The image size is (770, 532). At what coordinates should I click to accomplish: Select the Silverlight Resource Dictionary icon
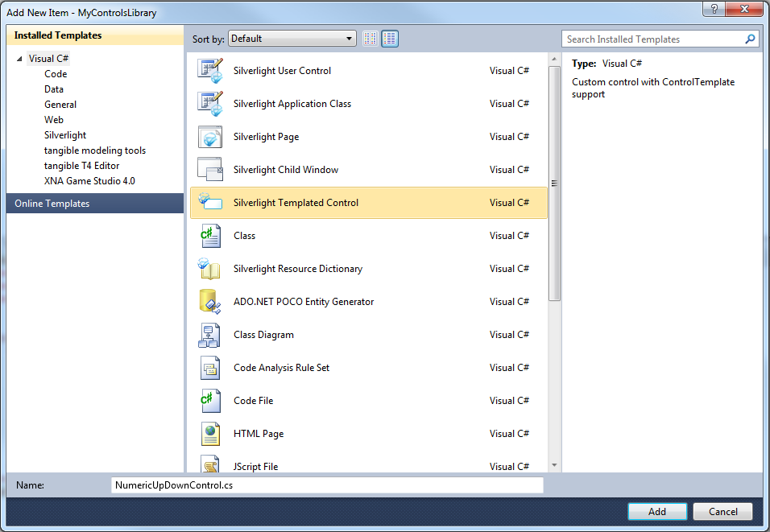pyautogui.click(x=210, y=269)
